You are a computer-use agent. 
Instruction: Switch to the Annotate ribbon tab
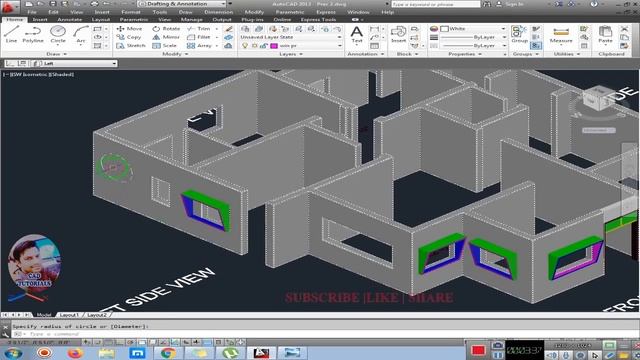pyautogui.click(x=69, y=20)
